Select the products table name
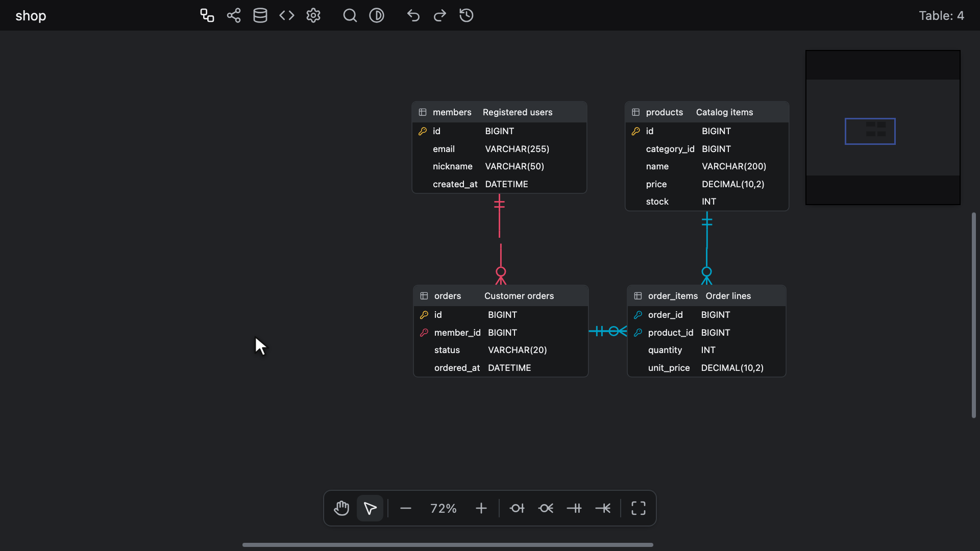This screenshot has height=551, width=980. point(665,112)
